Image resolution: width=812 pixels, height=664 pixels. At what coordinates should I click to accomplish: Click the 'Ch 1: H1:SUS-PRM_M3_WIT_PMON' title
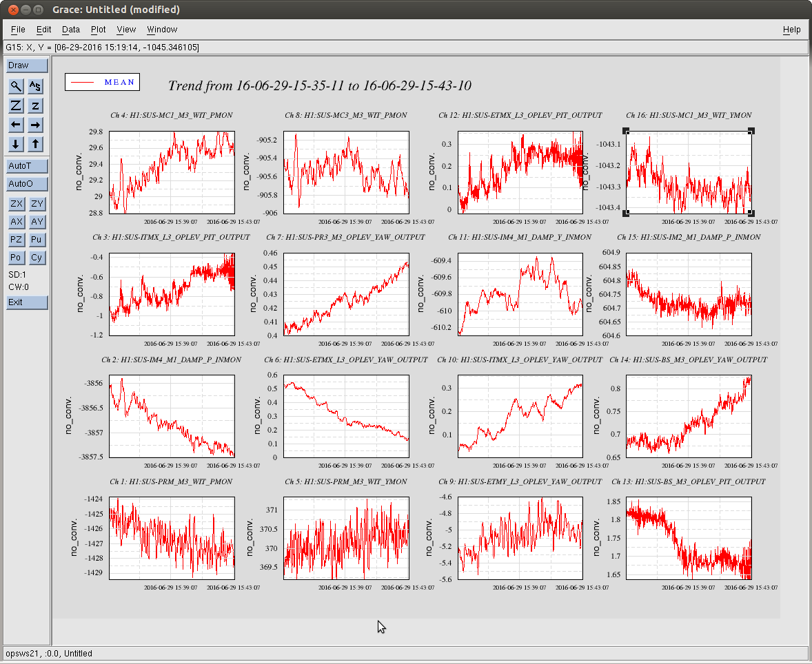pyautogui.click(x=171, y=482)
